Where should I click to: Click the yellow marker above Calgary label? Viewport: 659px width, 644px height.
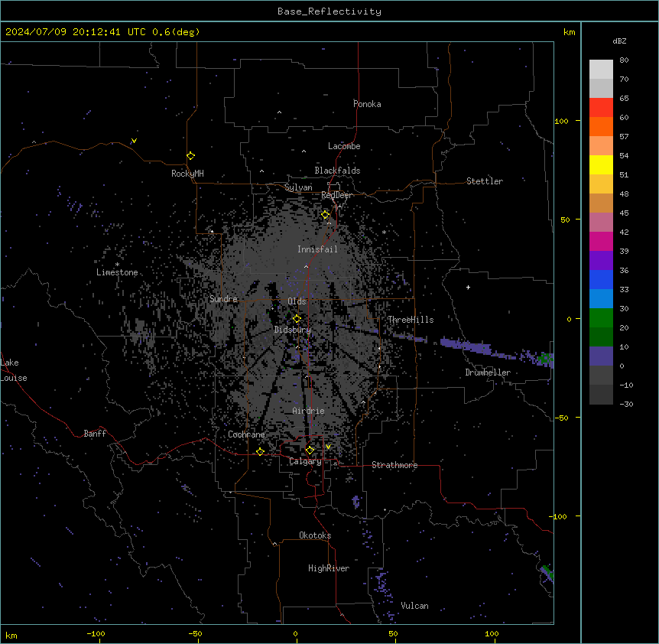310,450
